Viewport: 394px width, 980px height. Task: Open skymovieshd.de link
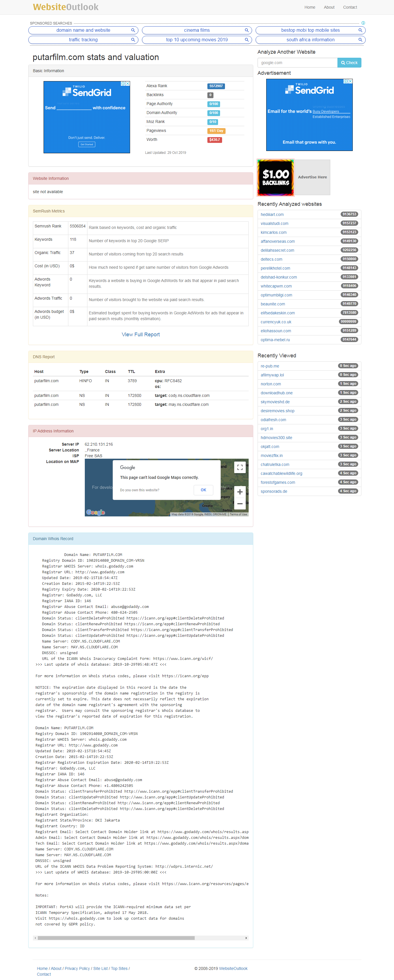pos(275,402)
